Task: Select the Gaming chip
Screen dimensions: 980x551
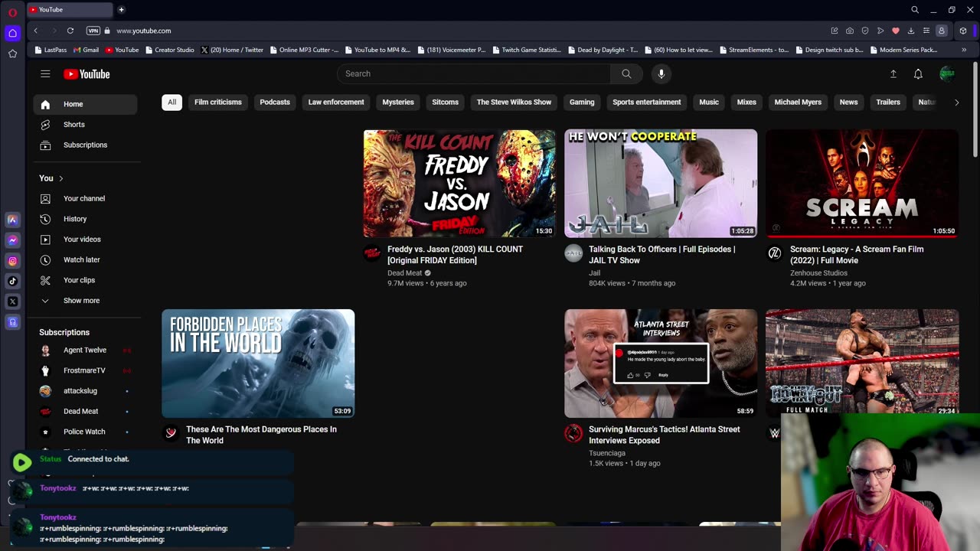Action: pyautogui.click(x=582, y=102)
